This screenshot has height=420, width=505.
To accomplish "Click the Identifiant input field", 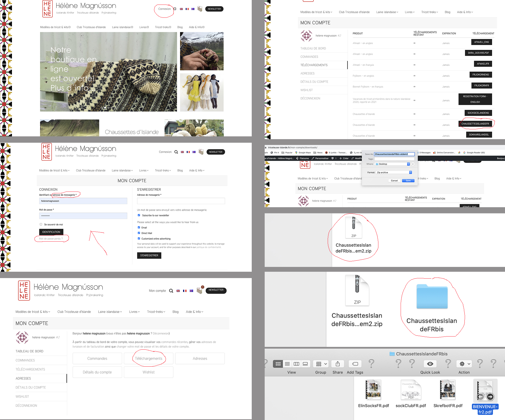I will point(83,201).
